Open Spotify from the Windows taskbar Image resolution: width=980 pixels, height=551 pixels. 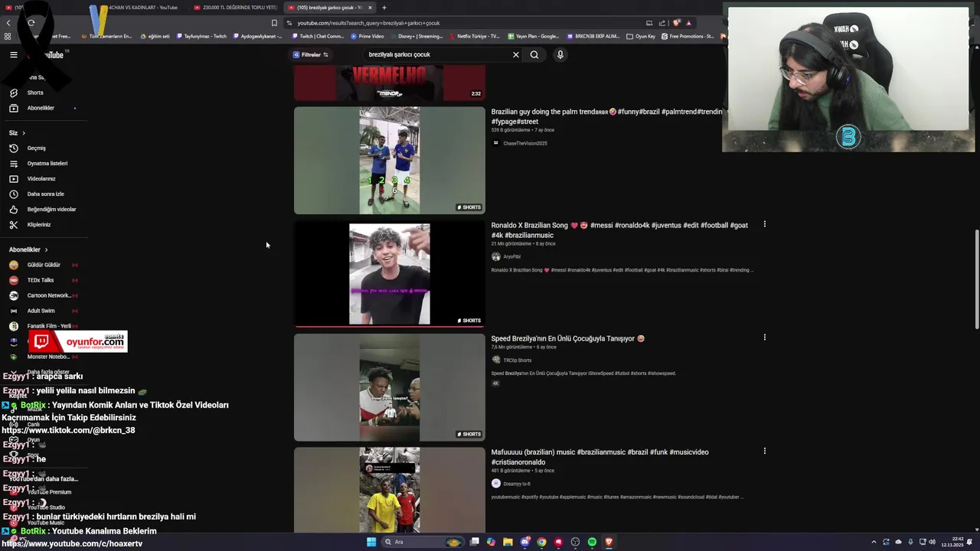pos(592,542)
